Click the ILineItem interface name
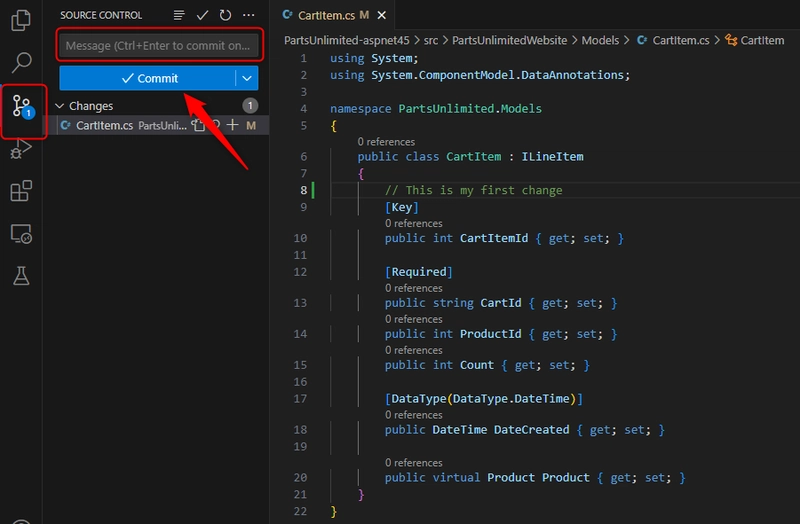The height and width of the screenshot is (524, 800). [552, 157]
